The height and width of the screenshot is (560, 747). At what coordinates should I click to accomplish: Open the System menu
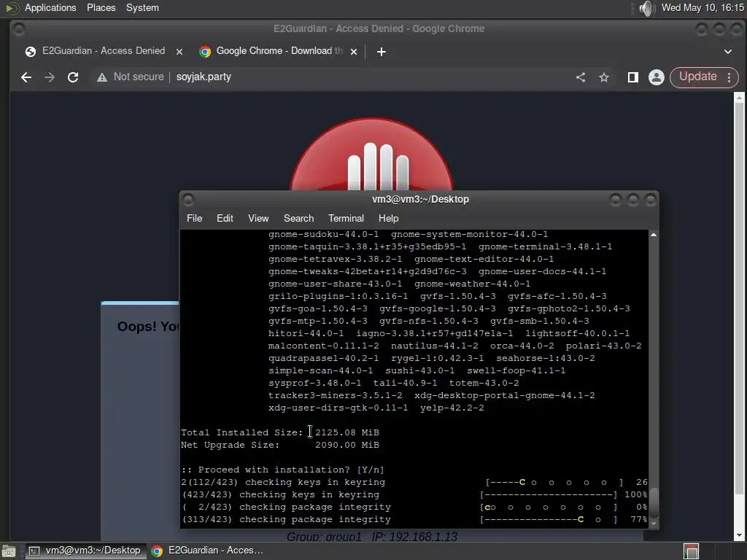(142, 7)
